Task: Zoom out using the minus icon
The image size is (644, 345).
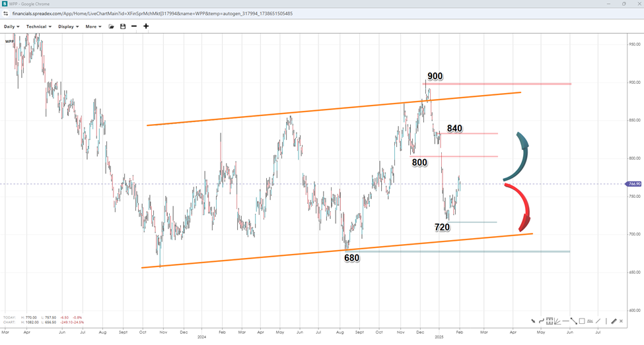Action: tap(134, 26)
